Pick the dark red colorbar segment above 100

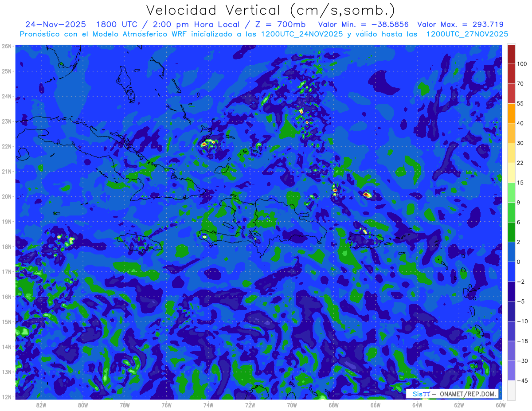[512, 54]
